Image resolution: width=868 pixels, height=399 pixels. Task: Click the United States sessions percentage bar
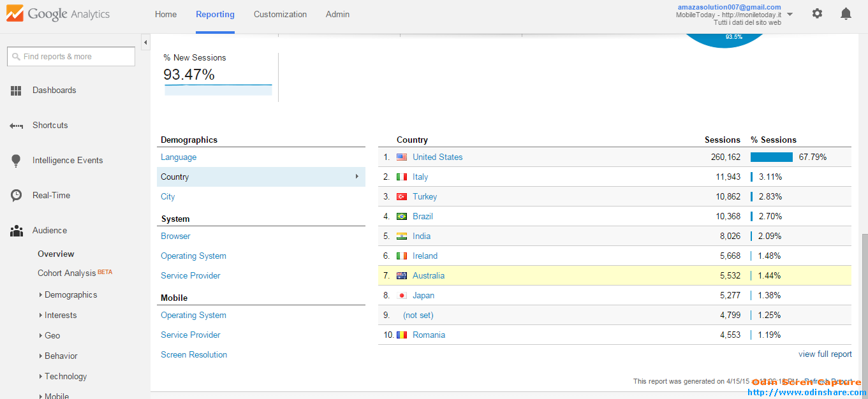coord(771,157)
